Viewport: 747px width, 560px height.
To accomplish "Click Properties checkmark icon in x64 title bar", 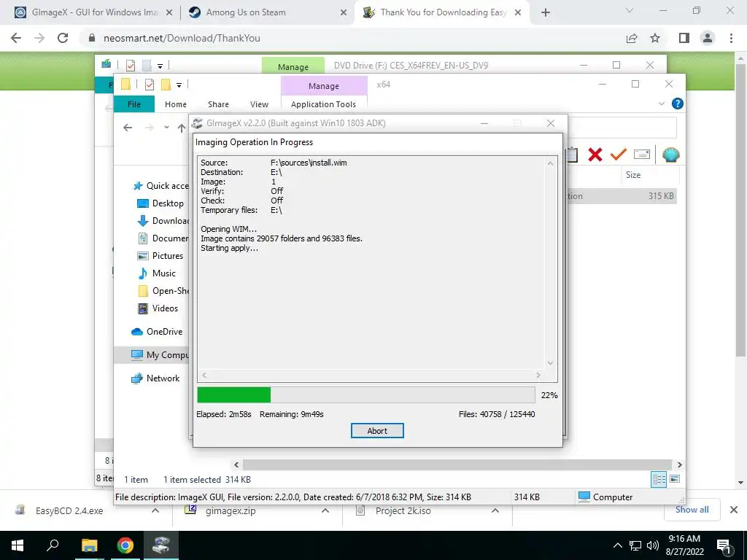I will (149, 85).
